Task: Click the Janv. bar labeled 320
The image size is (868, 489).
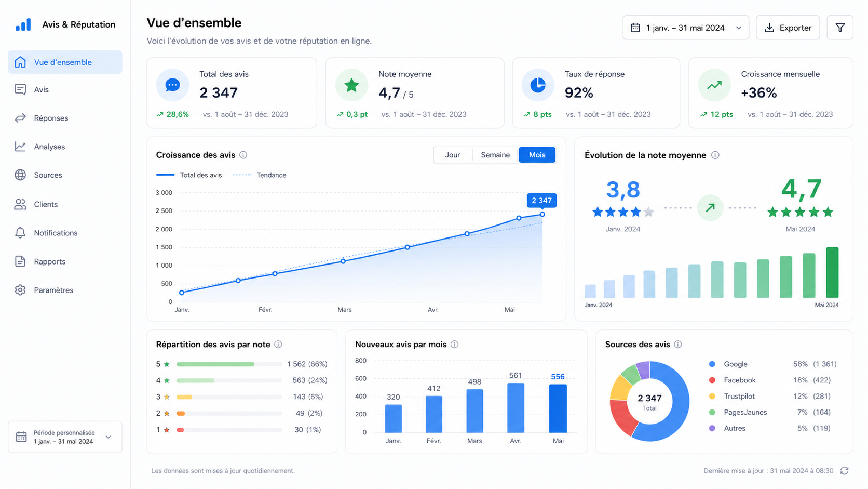Action: pyautogui.click(x=394, y=419)
